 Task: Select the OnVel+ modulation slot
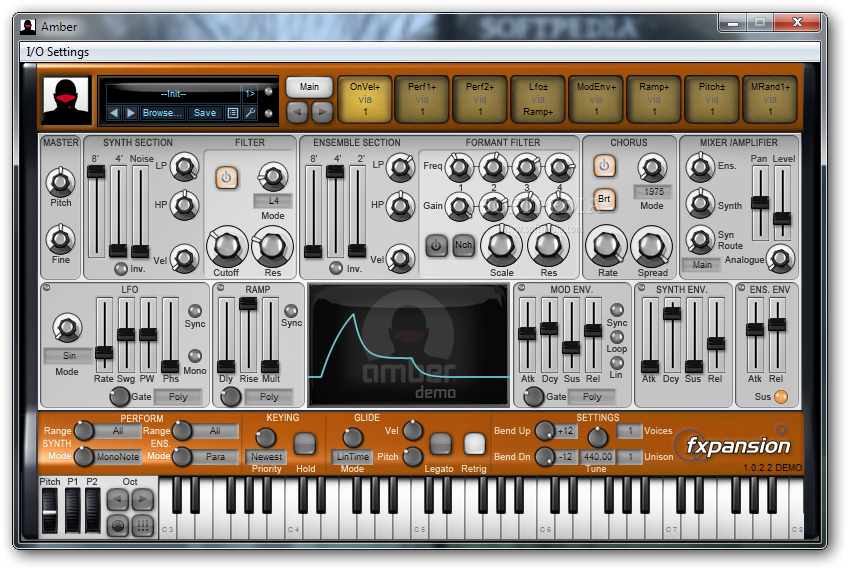pos(365,99)
